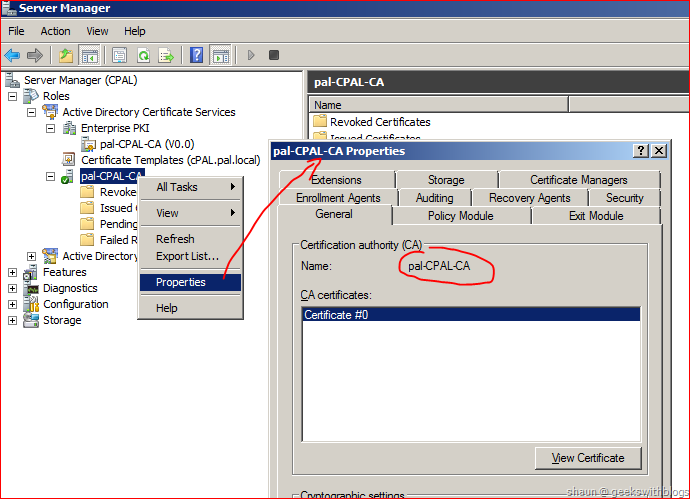Image resolution: width=690 pixels, height=499 pixels.
Task: Click the Up one level folder icon
Action: tap(66, 55)
